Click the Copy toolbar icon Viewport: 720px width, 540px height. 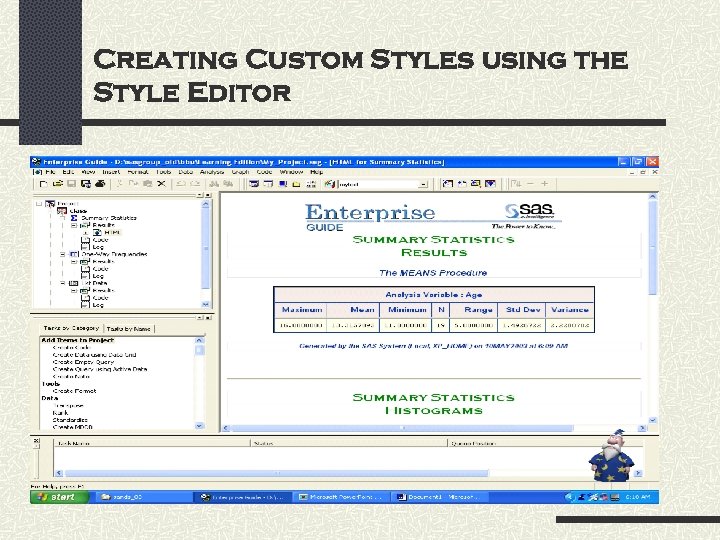tap(133, 184)
